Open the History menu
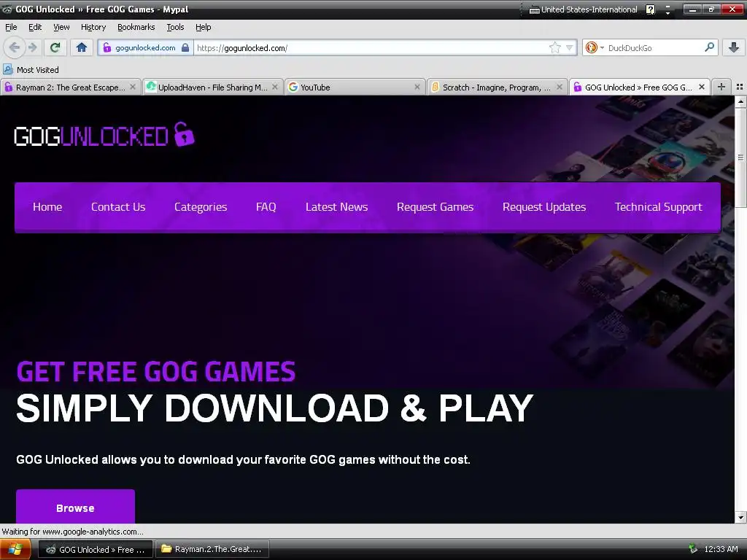Viewport: 747px width, 560px height. coord(93,27)
